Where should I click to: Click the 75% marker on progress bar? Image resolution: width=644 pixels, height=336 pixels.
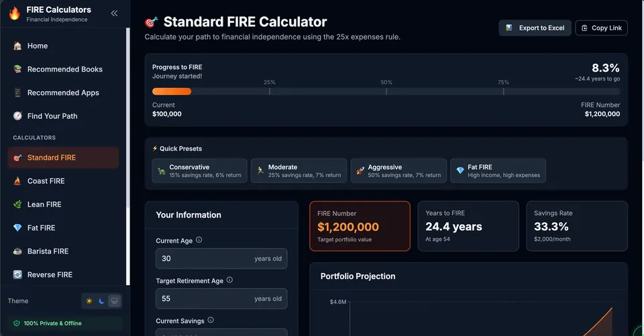504,91
